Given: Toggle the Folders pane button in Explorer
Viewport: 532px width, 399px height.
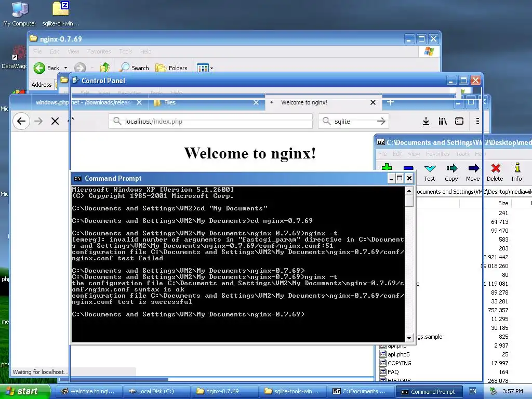Looking at the screenshot, I should click(171, 68).
